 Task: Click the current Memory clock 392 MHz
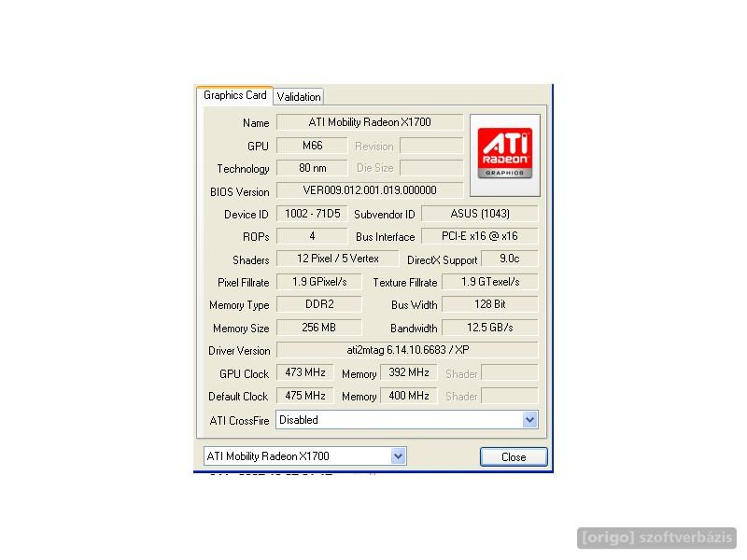409,372
